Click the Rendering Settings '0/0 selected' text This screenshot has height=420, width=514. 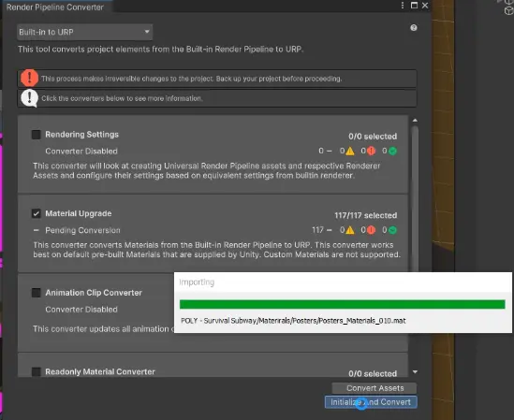point(373,137)
